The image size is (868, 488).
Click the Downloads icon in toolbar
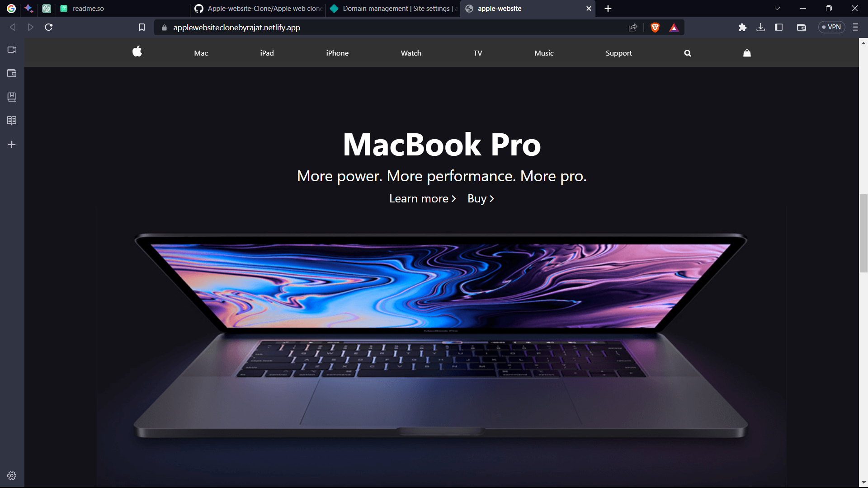point(761,28)
